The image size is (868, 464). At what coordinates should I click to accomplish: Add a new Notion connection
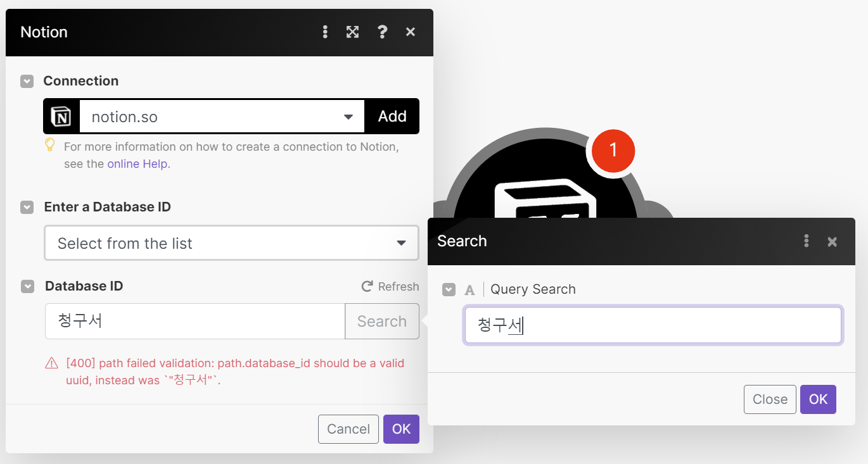coord(392,116)
